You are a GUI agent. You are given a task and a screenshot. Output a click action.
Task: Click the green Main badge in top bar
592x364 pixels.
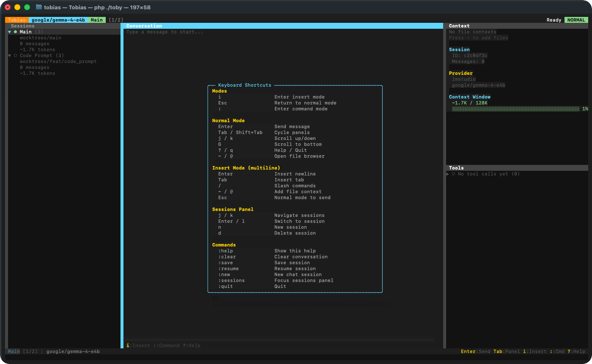click(x=97, y=20)
